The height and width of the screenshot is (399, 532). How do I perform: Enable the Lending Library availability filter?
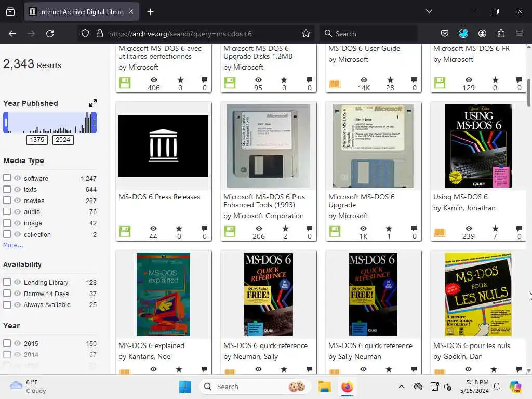click(7, 282)
